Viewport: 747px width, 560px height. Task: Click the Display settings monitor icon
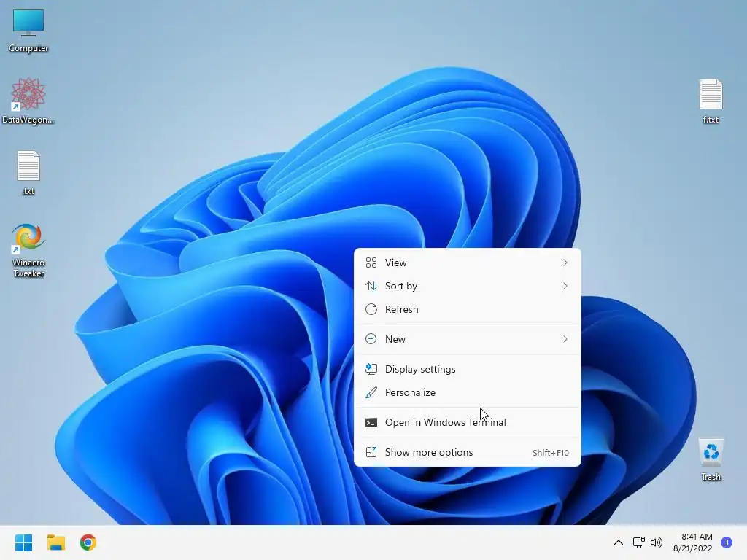click(371, 370)
